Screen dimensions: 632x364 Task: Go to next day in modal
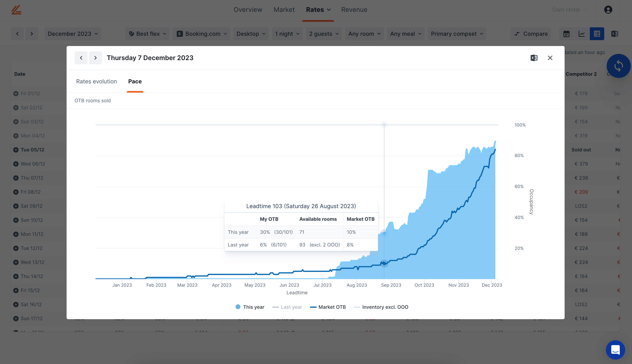click(95, 58)
